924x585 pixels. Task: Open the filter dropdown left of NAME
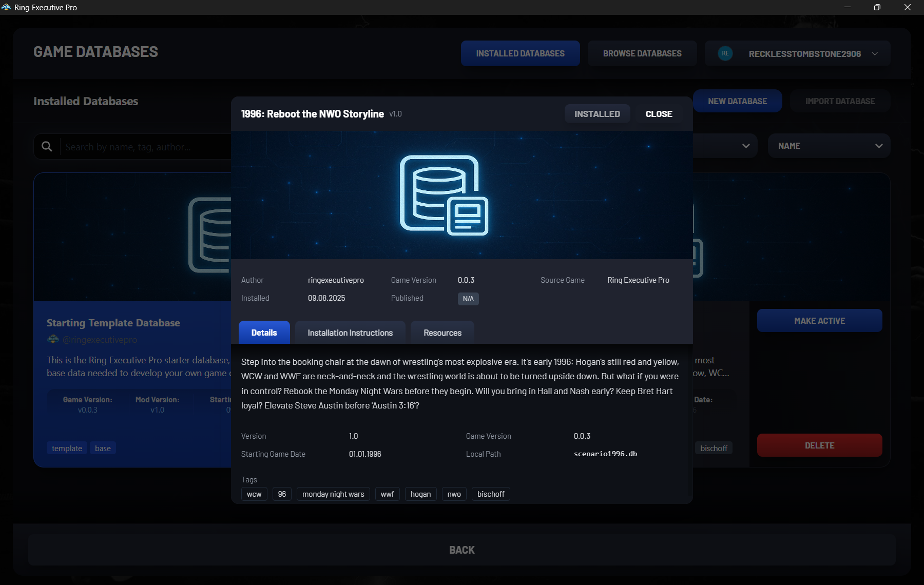[725, 146]
